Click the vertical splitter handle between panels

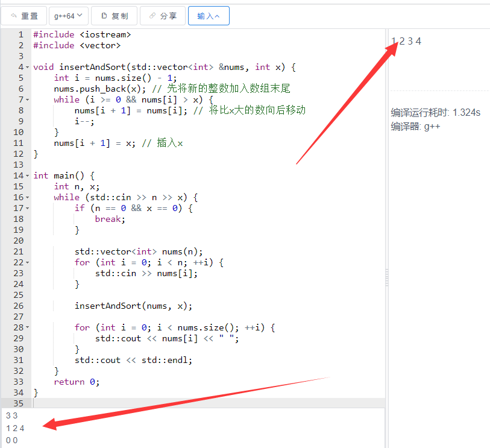click(387, 277)
